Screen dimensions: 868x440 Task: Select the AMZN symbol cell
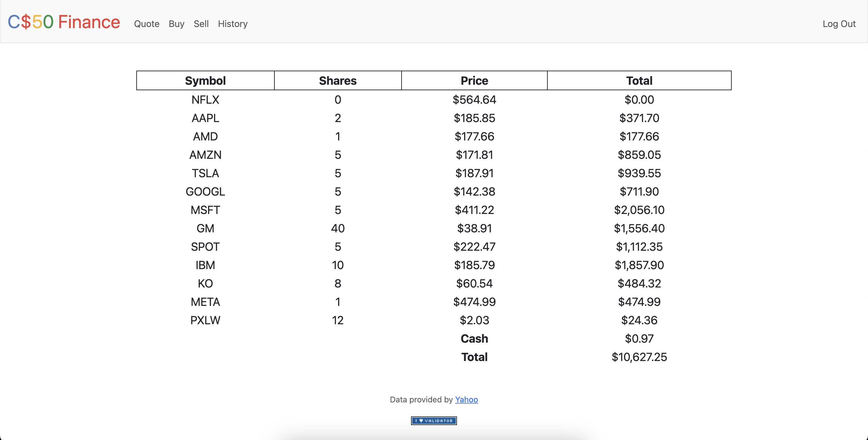(205, 155)
